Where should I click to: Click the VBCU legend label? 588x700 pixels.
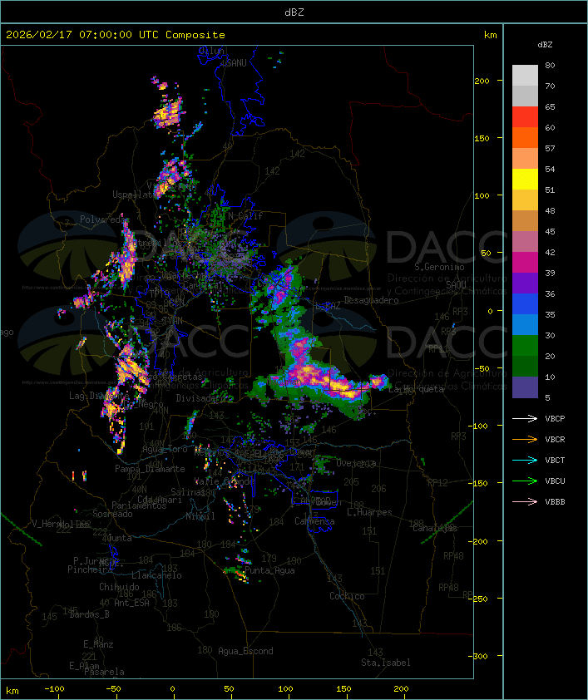(x=555, y=481)
